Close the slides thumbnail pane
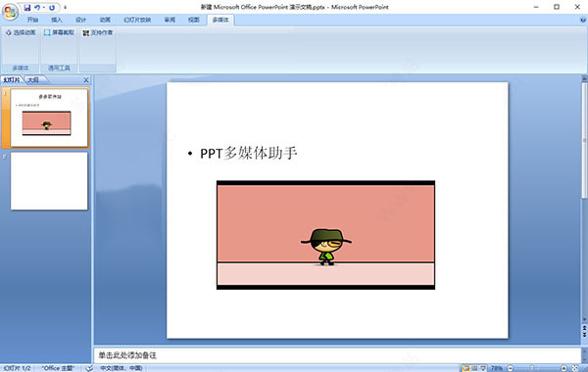This screenshot has width=588, height=372. point(86,80)
